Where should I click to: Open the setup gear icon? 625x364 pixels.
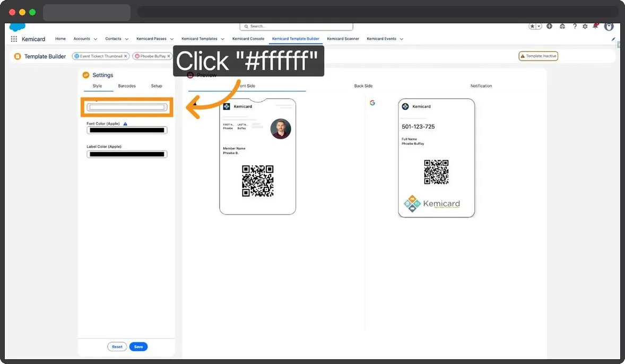click(x=585, y=26)
